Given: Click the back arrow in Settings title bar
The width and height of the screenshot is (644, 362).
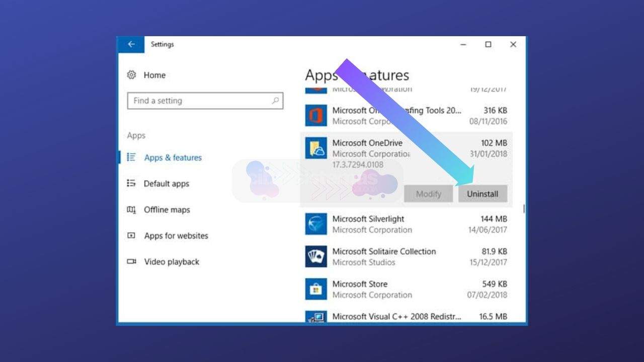Looking at the screenshot, I should coord(131,44).
